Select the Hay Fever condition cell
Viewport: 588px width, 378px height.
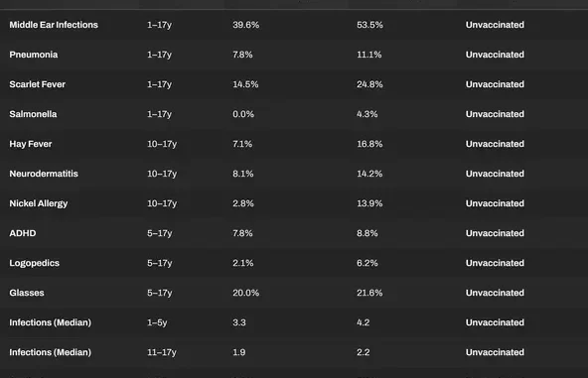(x=31, y=144)
